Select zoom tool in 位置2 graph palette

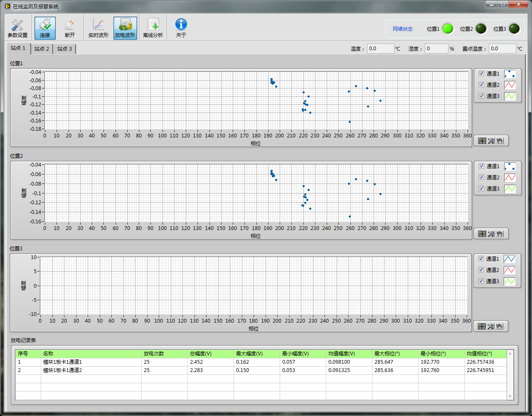491,234
